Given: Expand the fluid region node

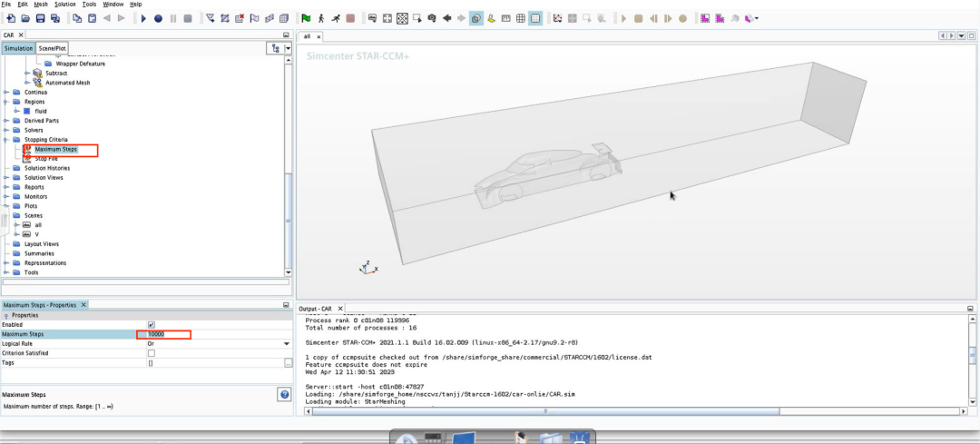Looking at the screenshot, I should (16, 112).
